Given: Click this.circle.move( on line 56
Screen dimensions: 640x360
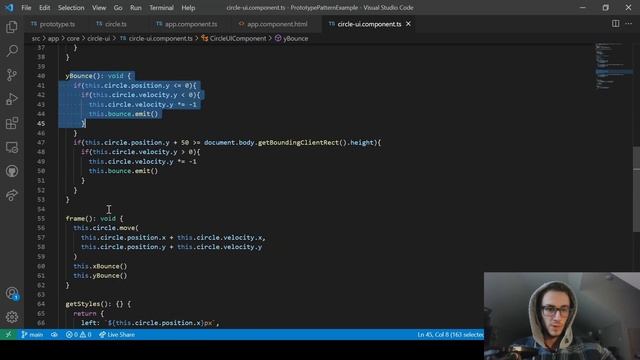Looking at the screenshot, I should [x=106, y=228].
